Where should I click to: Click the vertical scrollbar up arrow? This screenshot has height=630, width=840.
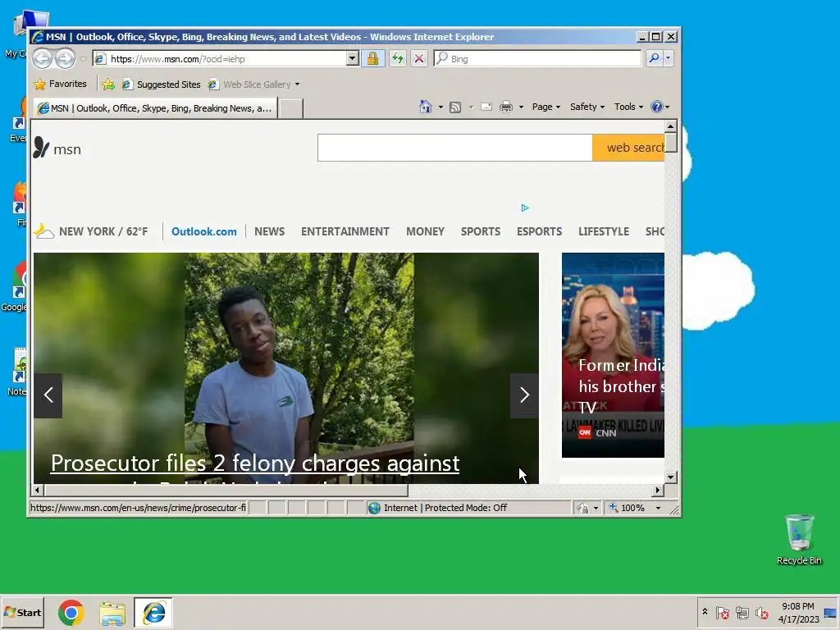(x=671, y=126)
